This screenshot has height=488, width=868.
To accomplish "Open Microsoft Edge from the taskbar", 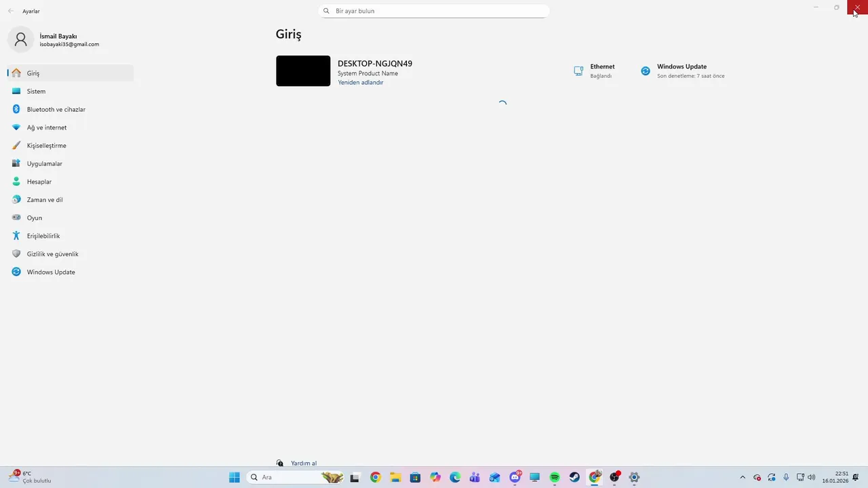I will click(x=455, y=477).
